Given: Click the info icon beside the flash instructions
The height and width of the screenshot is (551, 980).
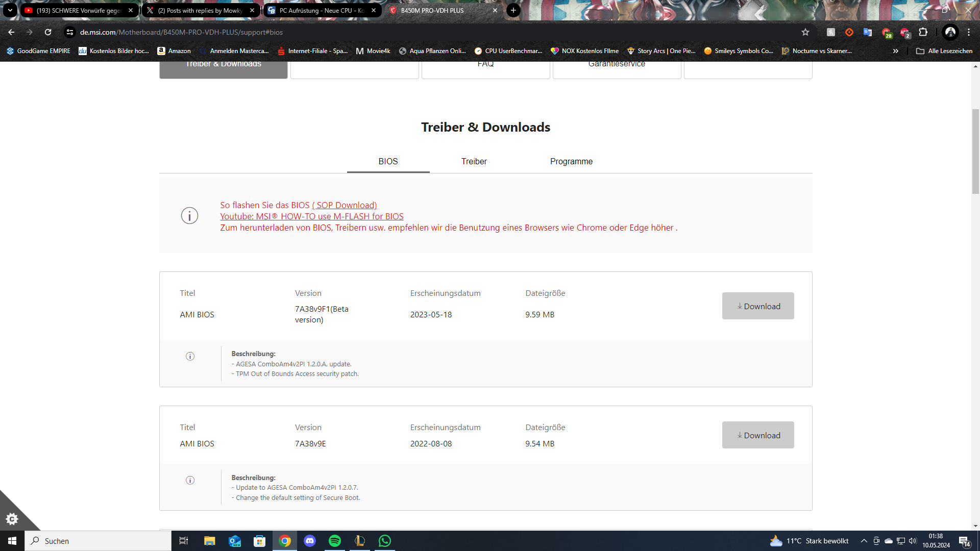Looking at the screenshot, I should (189, 216).
